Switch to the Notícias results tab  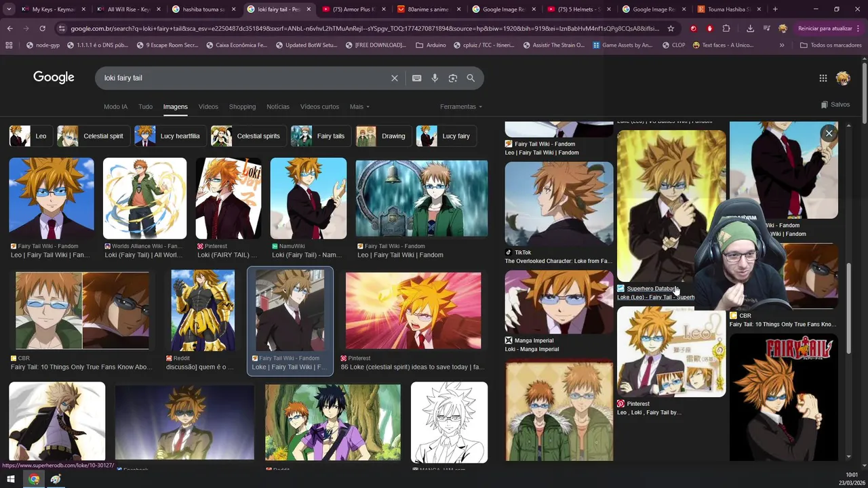pos(278,106)
